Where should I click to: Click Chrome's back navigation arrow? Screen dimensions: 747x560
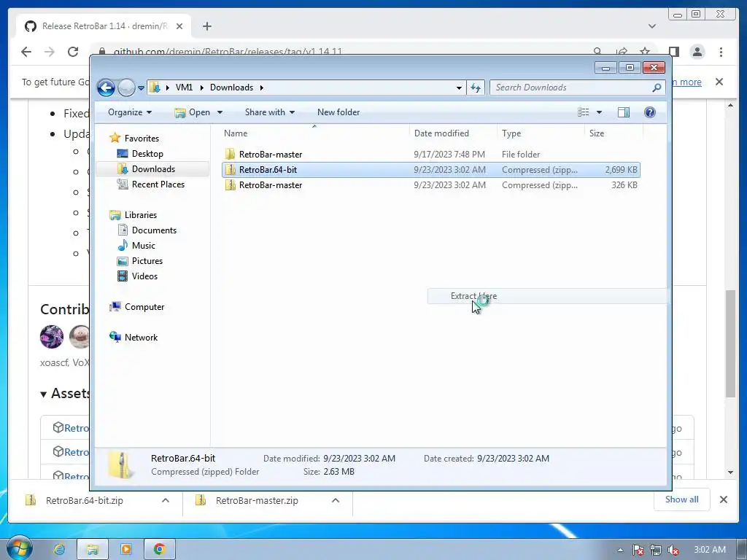coord(26,52)
